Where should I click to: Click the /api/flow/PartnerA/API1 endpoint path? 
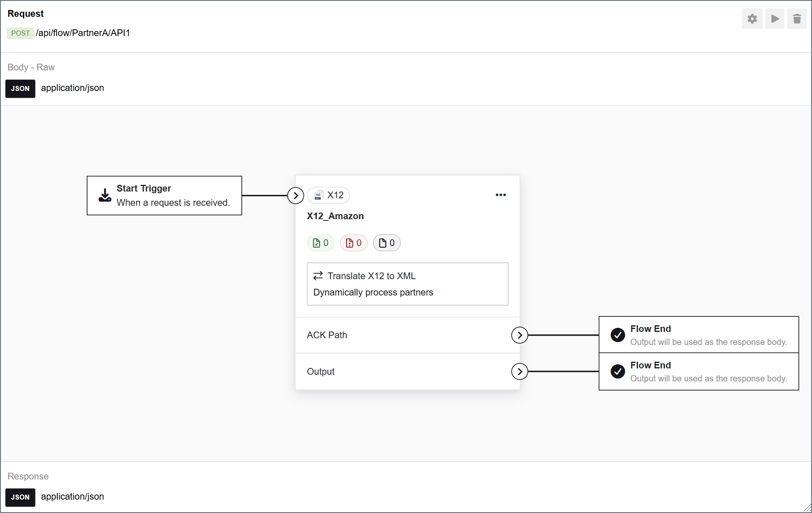pyautogui.click(x=83, y=33)
